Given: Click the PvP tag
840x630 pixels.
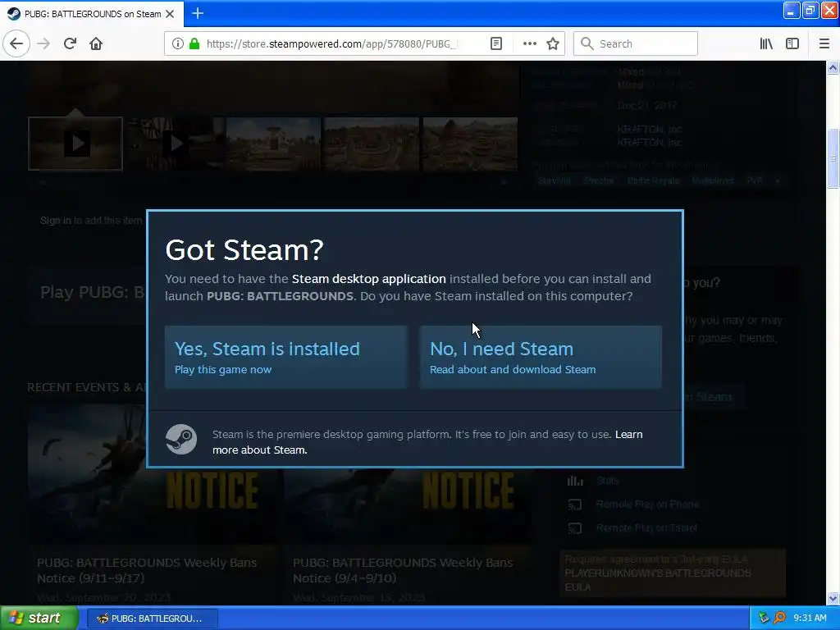Looking at the screenshot, I should tap(755, 181).
